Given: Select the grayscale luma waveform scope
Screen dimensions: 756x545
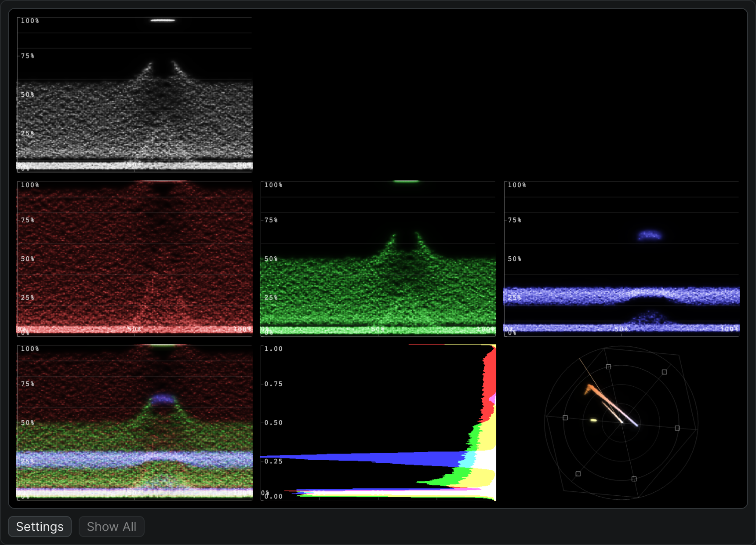Looking at the screenshot, I should [x=134, y=94].
